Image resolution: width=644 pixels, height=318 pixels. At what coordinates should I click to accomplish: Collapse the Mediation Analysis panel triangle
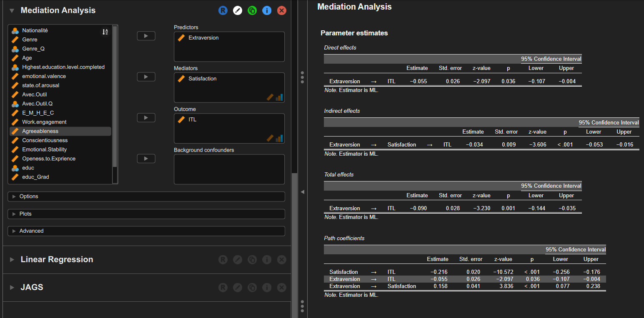point(12,11)
